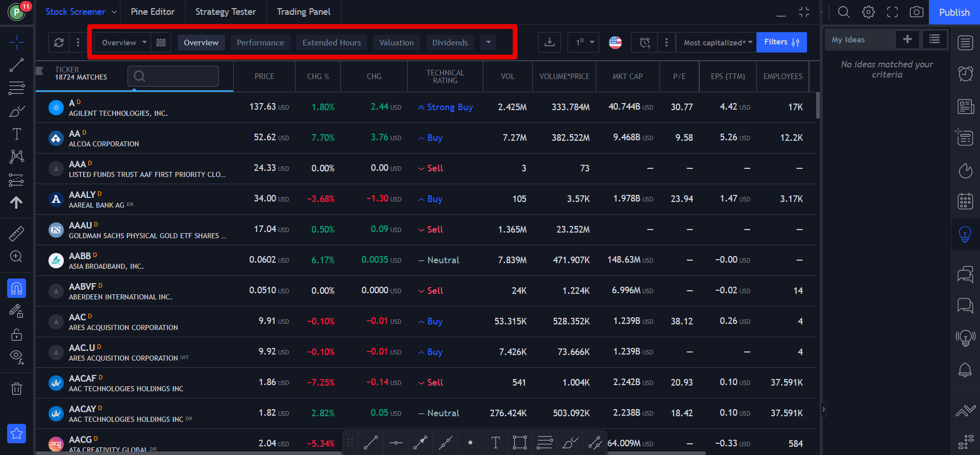Select the Text annotation tool

coord(16,134)
